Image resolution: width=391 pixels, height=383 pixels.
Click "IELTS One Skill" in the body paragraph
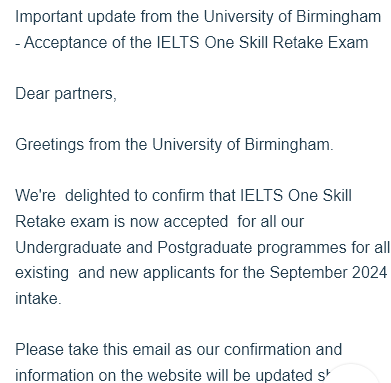[x=296, y=196]
